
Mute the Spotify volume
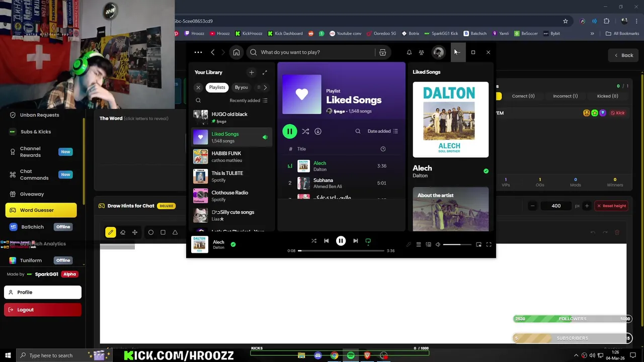coord(438,245)
